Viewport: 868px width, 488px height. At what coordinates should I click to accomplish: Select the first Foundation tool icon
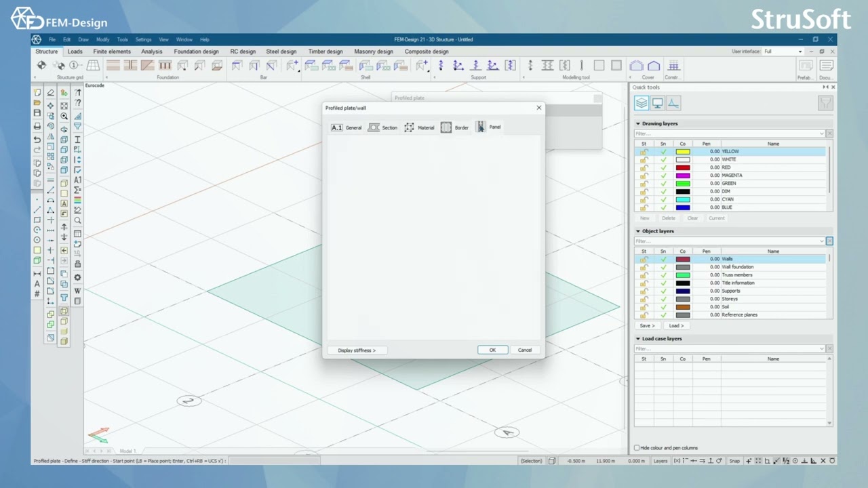pos(113,66)
